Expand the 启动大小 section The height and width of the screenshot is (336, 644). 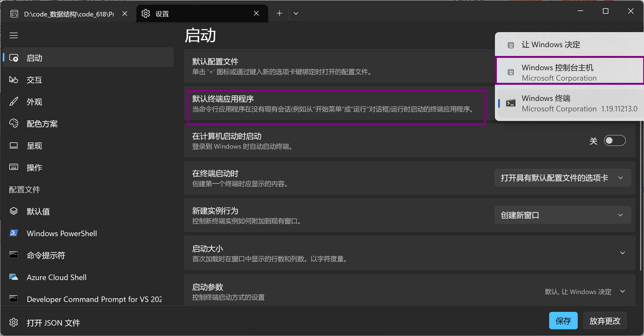[x=622, y=253]
